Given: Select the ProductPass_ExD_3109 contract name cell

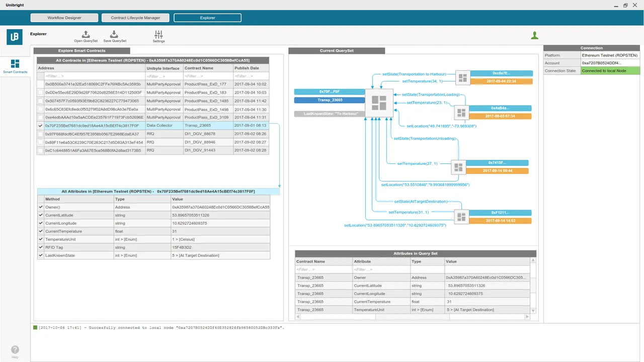Looking at the screenshot, I should tap(208, 117).
